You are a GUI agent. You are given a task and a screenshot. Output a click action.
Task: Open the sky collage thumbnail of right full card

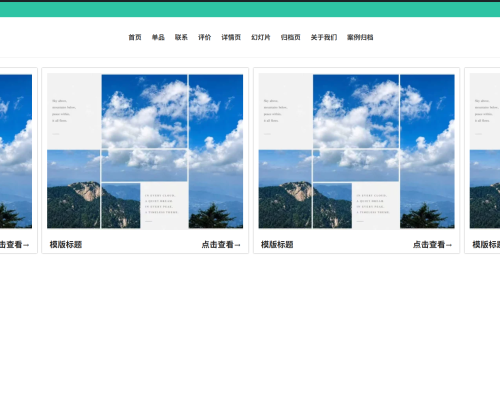coord(356,151)
